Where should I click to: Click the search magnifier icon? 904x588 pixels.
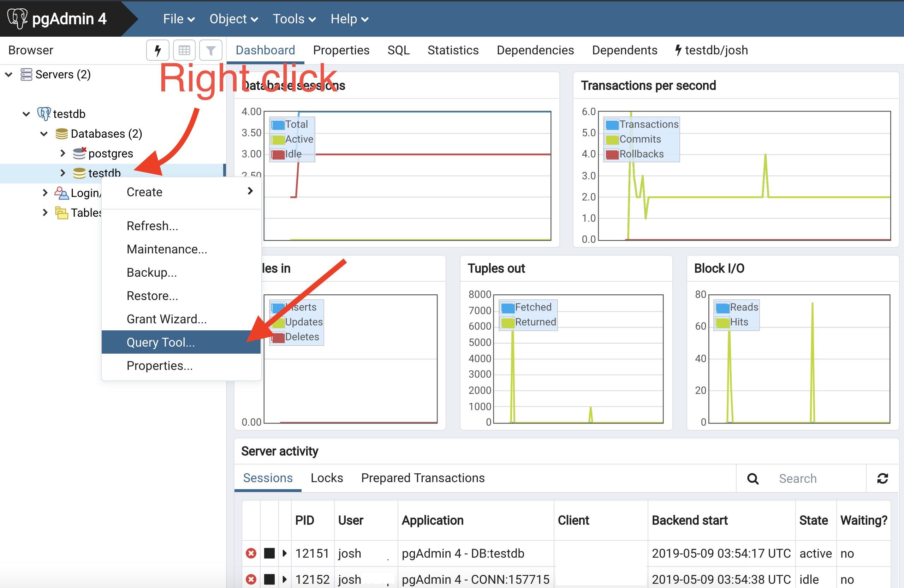753,479
